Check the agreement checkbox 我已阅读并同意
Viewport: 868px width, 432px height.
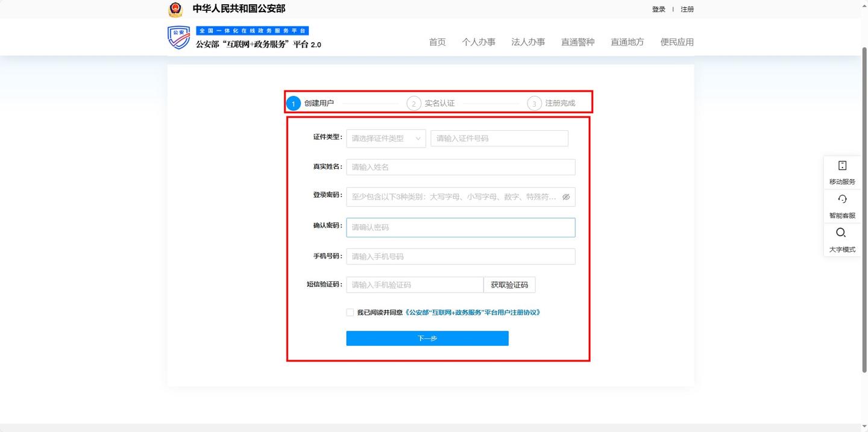click(350, 313)
